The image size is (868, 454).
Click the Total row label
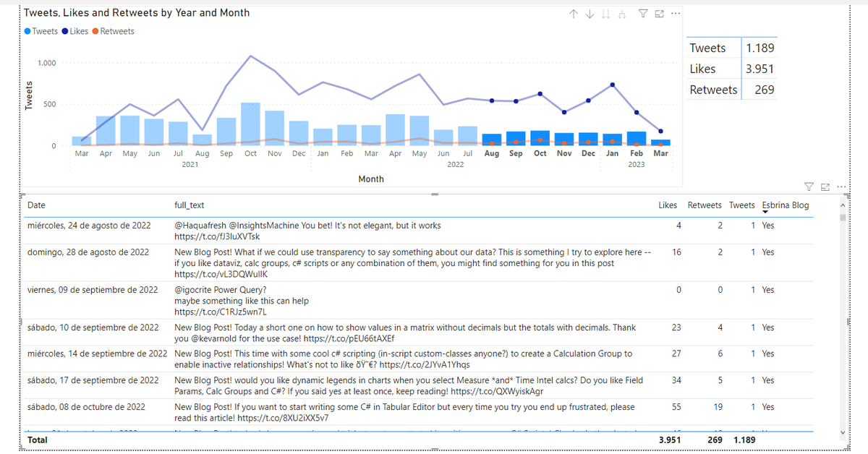pos(38,440)
